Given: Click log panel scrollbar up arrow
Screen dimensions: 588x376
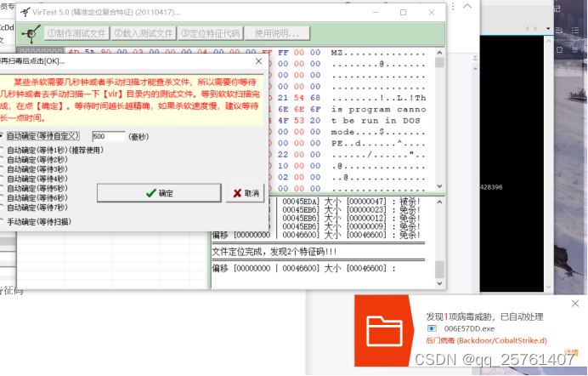Looking at the screenshot, I should [x=439, y=202].
